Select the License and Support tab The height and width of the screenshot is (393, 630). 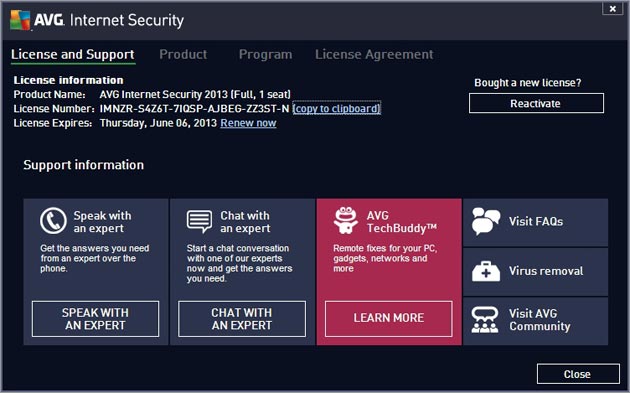73,54
